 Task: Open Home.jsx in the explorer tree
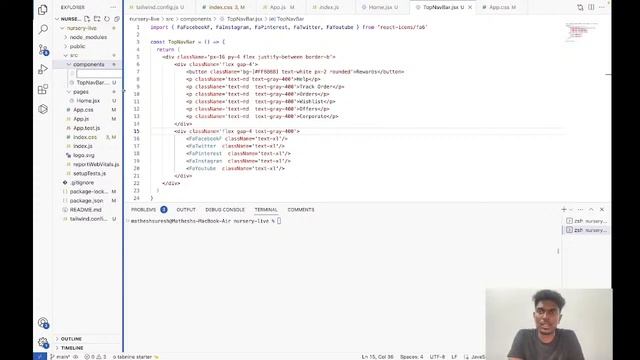click(x=88, y=101)
